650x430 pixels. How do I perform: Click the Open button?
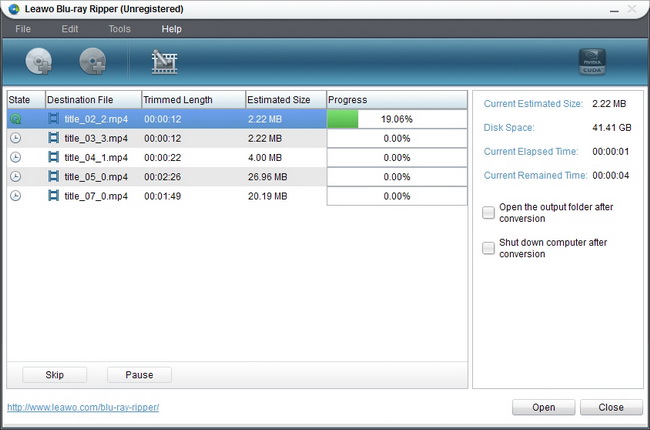tap(543, 408)
